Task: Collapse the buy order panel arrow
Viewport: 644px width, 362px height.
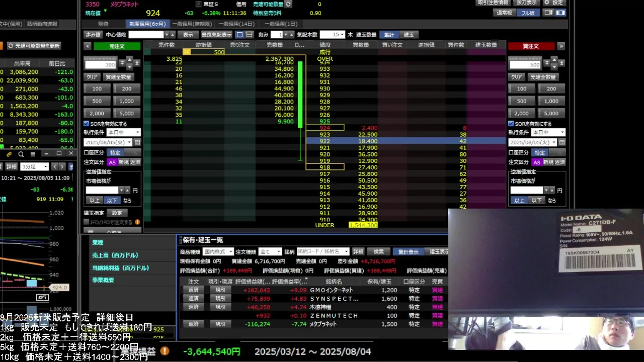Action: pyautogui.click(x=561, y=46)
